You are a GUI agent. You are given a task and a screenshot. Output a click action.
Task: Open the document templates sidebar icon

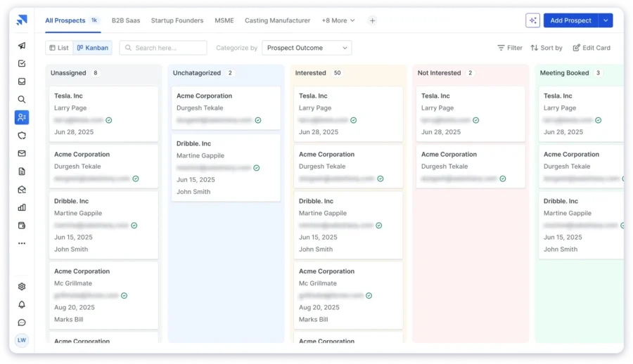coord(22,171)
